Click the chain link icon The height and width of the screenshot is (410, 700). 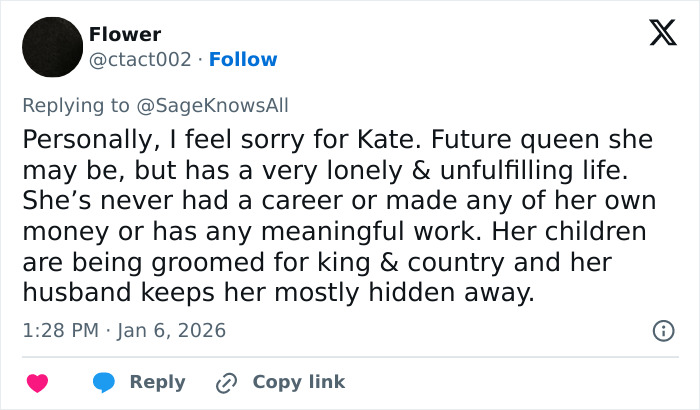click(225, 383)
